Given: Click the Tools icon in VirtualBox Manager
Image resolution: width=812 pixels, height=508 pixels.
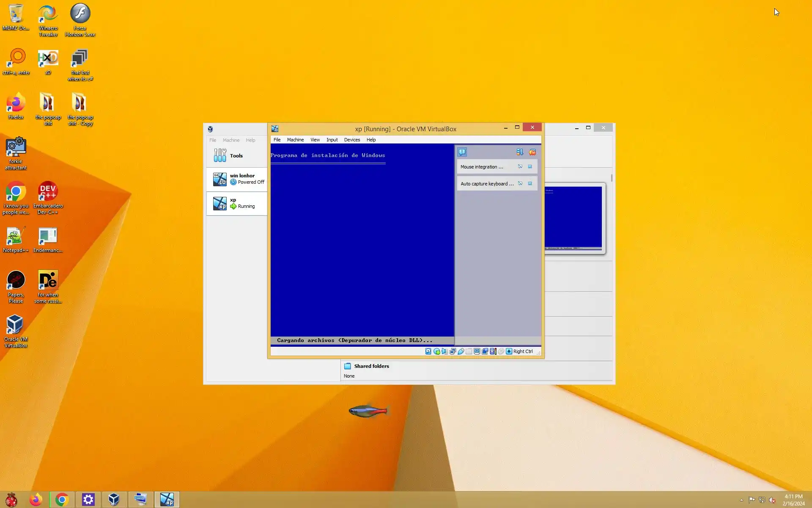Looking at the screenshot, I should [x=220, y=155].
